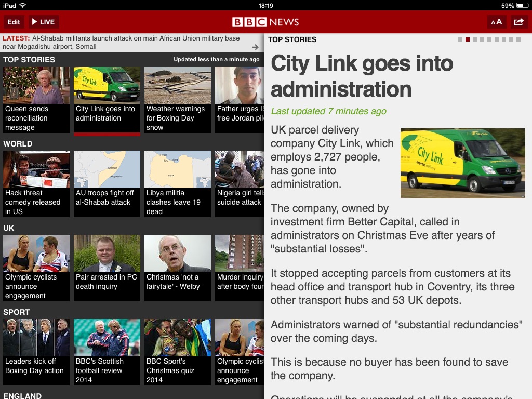
Task: Tap the 18:19 clock in status bar
Action: point(265,5)
